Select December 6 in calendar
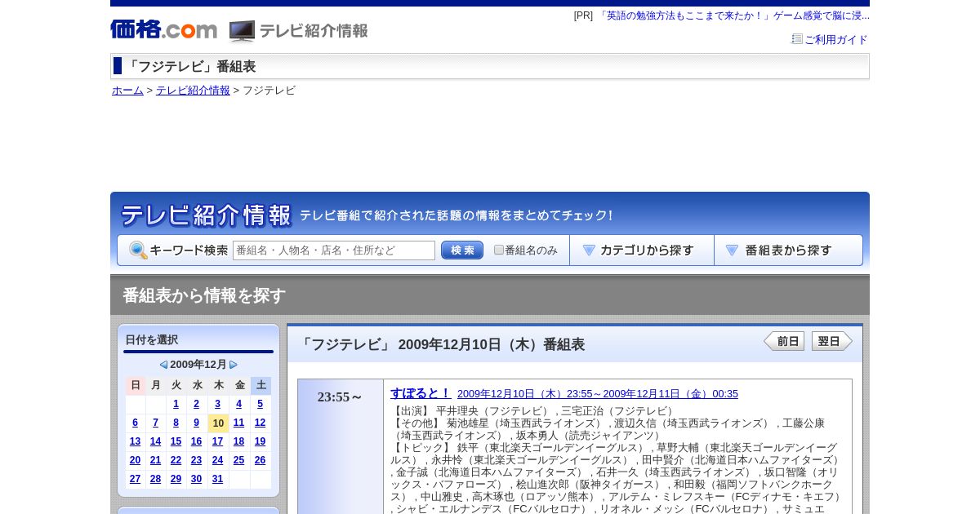Image resolution: width=980 pixels, height=514 pixels. pos(135,423)
